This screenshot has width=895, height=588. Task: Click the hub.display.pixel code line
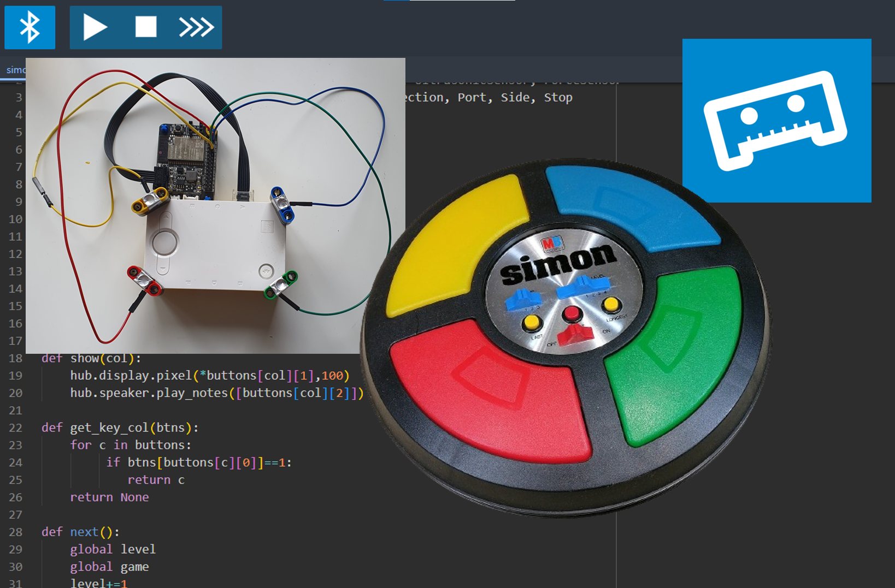tap(209, 376)
